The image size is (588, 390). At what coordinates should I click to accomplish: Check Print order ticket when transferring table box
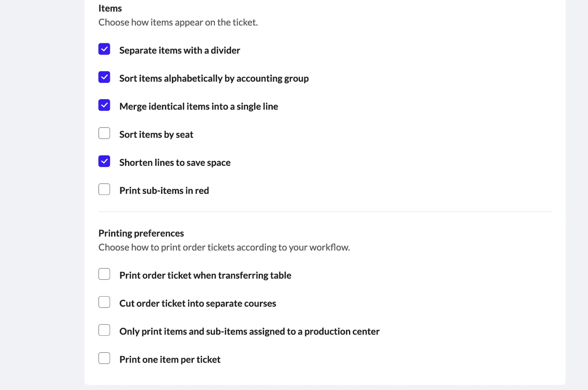[x=104, y=274]
